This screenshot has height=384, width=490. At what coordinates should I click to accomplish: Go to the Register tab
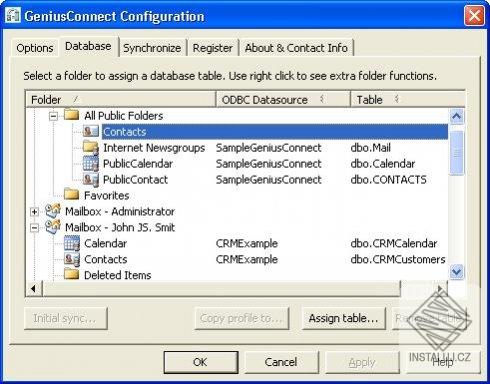[x=213, y=48]
